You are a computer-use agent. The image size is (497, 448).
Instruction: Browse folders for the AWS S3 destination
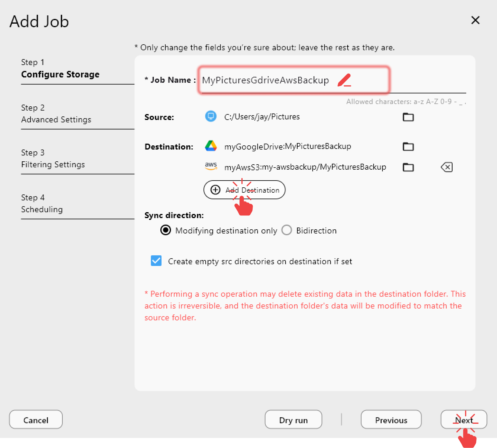click(x=408, y=167)
